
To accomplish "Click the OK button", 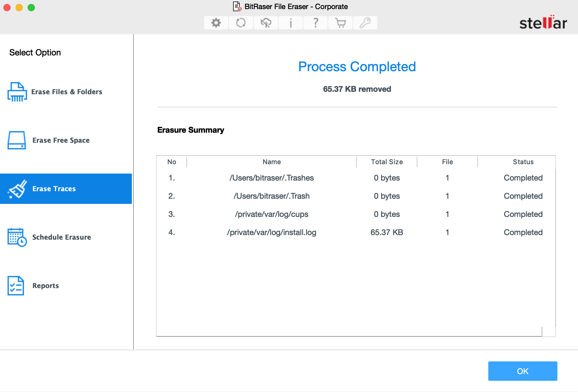I will coord(523,371).
